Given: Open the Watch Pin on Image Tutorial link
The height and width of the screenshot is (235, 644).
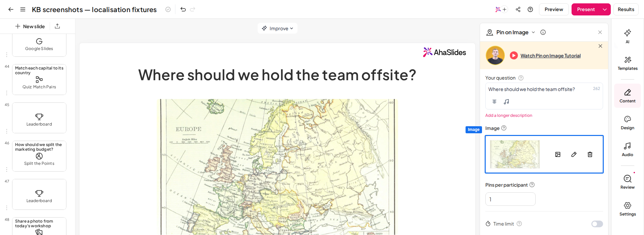Looking at the screenshot, I should pos(550,56).
